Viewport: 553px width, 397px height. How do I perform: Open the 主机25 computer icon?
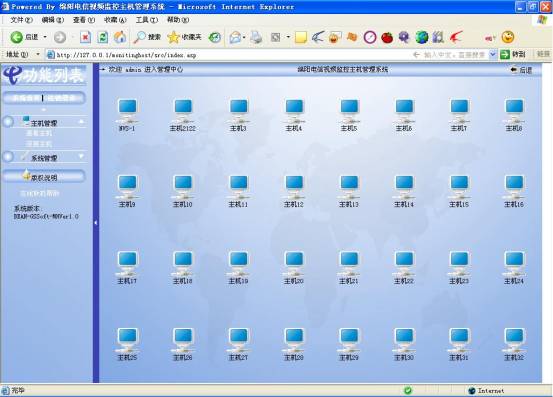coord(127,340)
